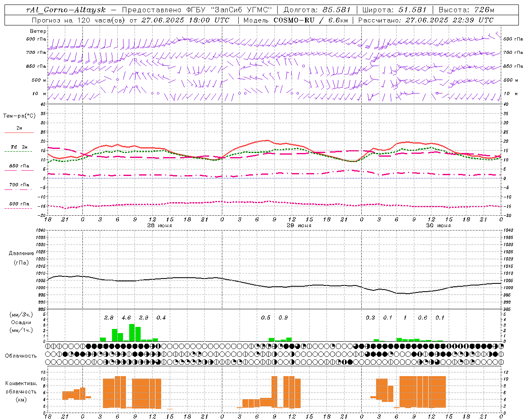Viewport: 525px width, 420px height.
Task: Click the (мм/1ч.) precipitation unit label
Action: [21, 330]
